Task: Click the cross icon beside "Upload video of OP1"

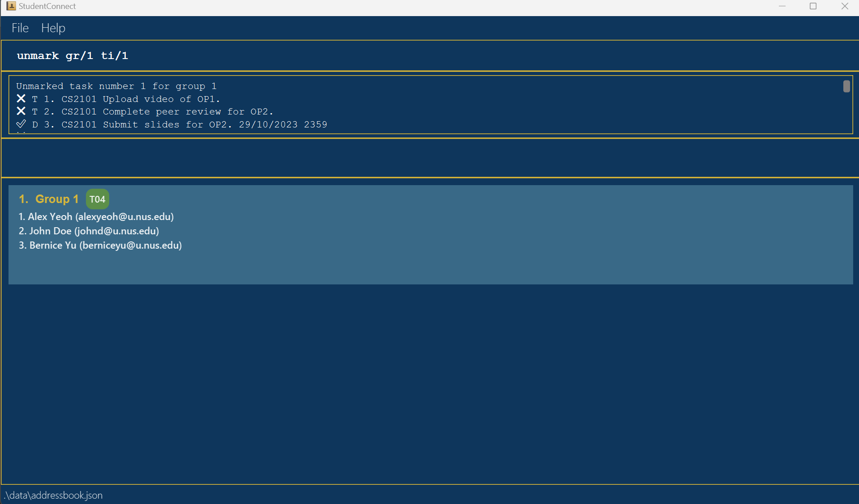Action: point(21,99)
